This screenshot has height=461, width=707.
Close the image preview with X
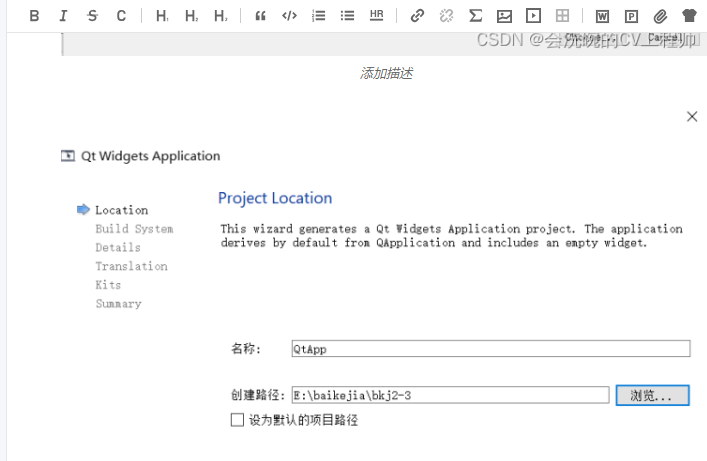click(692, 116)
